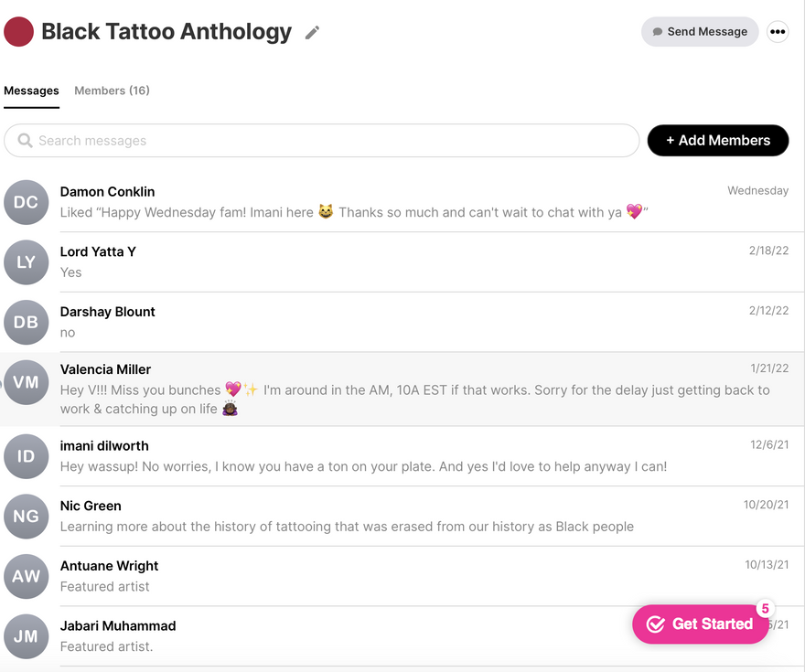Open Lord Yatta Y's Yes message
This screenshot has width=805, height=672.
pos(71,272)
